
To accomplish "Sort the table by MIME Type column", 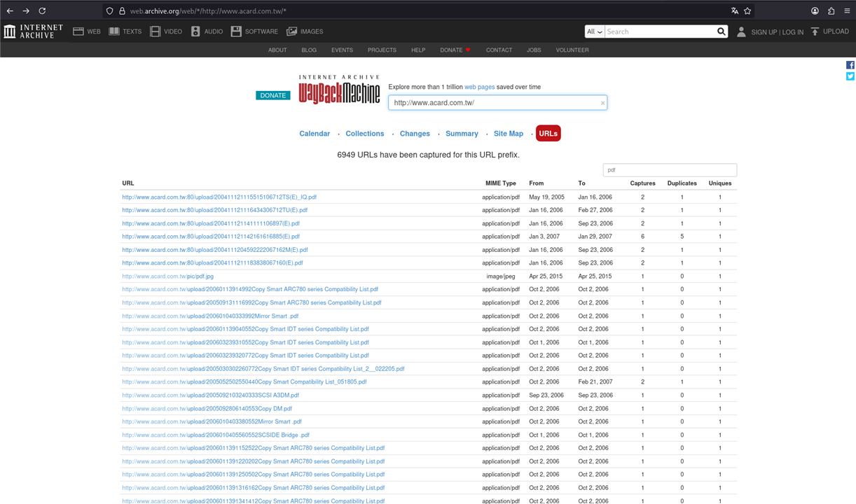I will tap(501, 183).
